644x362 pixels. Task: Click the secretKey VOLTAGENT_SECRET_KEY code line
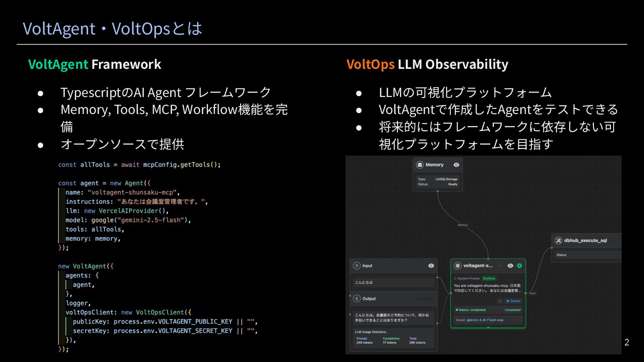click(x=165, y=331)
